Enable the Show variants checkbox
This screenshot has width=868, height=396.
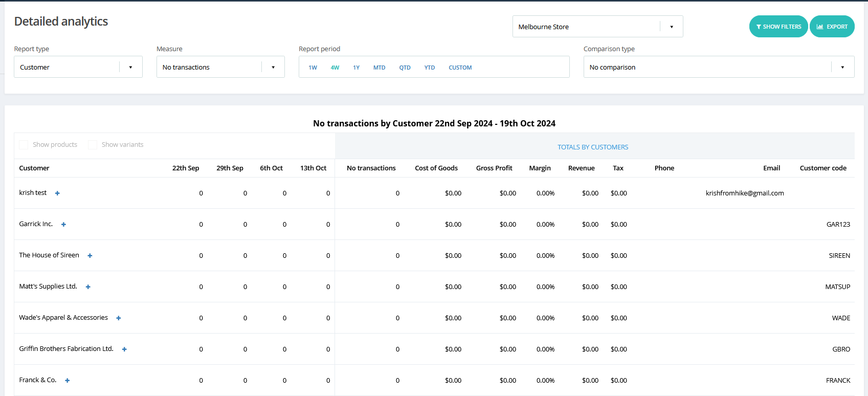click(x=93, y=145)
